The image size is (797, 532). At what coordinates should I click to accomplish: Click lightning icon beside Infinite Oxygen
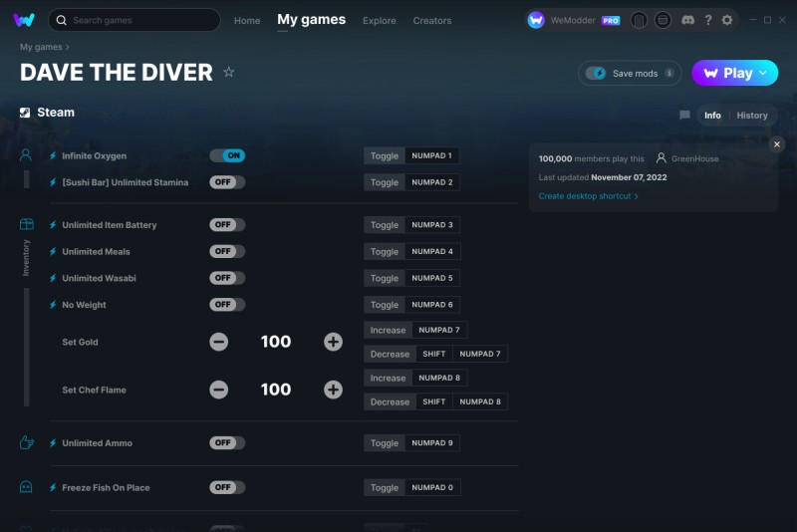53,155
